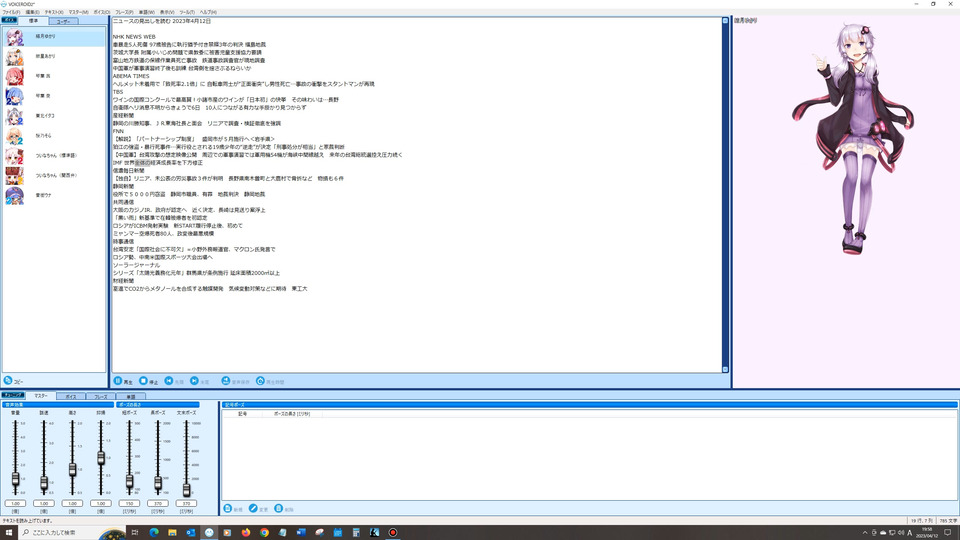Click the 長ポーズ slider handle
960x540 pixels.
158,482
